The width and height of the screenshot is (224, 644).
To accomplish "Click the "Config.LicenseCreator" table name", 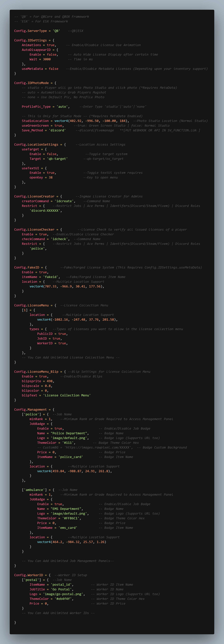I will (34, 197).
